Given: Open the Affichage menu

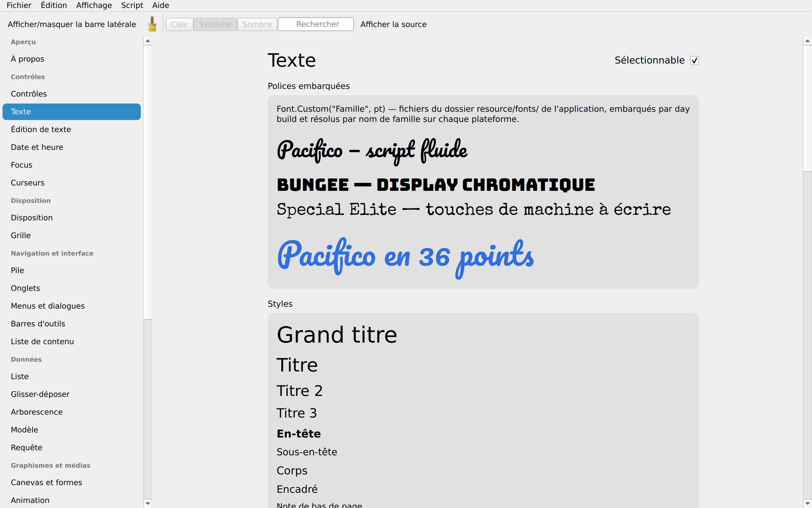Looking at the screenshot, I should click(94, 5).
